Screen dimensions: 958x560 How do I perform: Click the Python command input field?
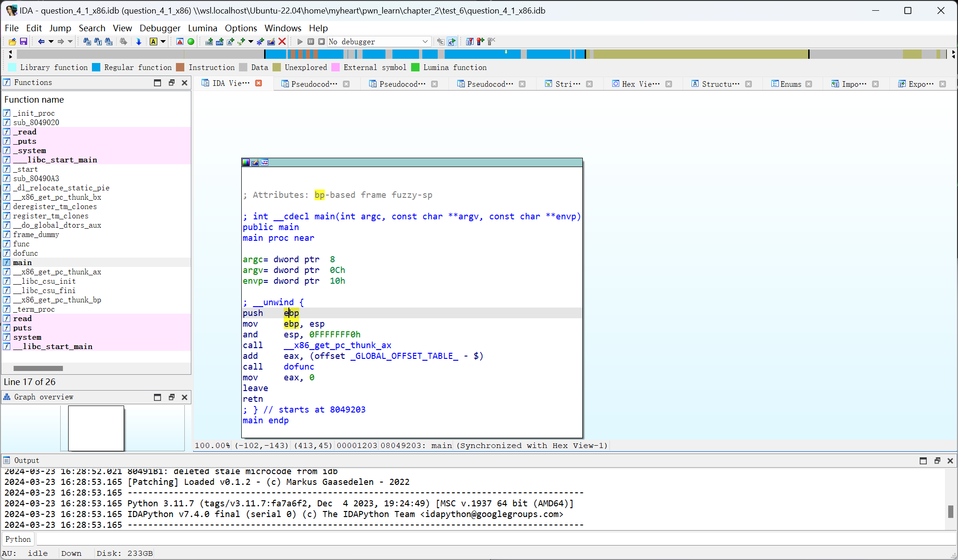pos(496,539)
